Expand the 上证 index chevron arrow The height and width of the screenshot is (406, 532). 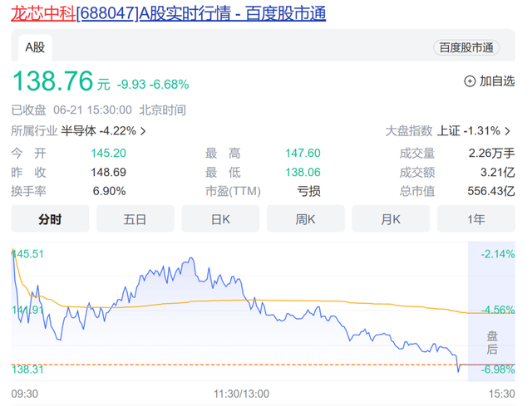(508, 131)
